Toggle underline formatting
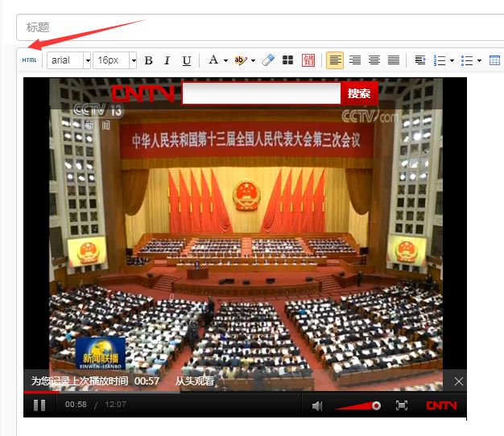The height and width of the screenshot is (436, 504). click(x=187, y=60)
